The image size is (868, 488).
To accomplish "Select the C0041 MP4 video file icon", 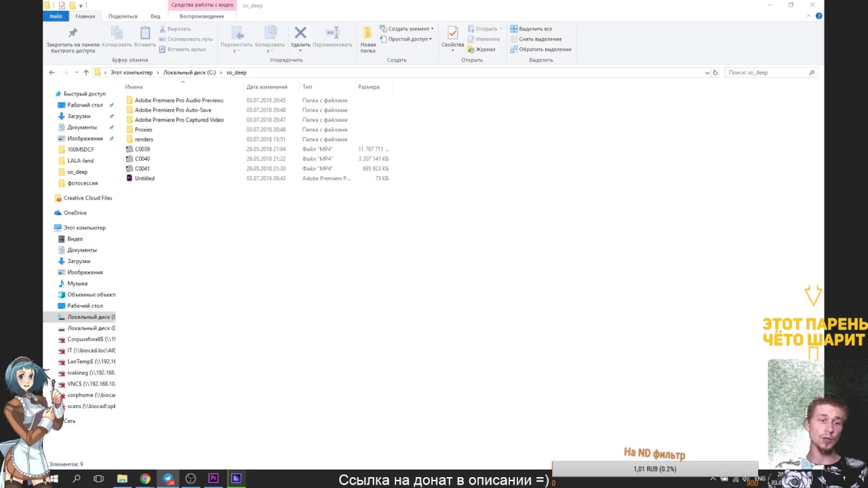I will point(130,168).
